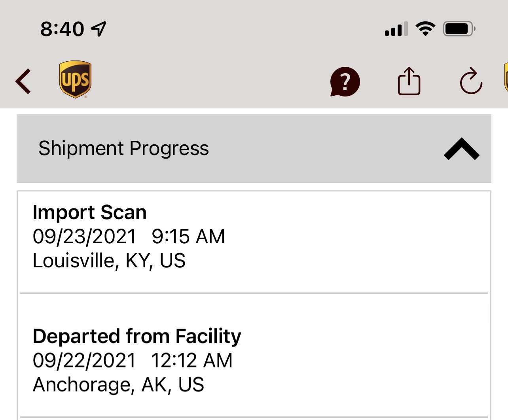Collapse Shipment Progress with the up chevron
This screenshot has height=420, width=508.
(x=462, y=149)
